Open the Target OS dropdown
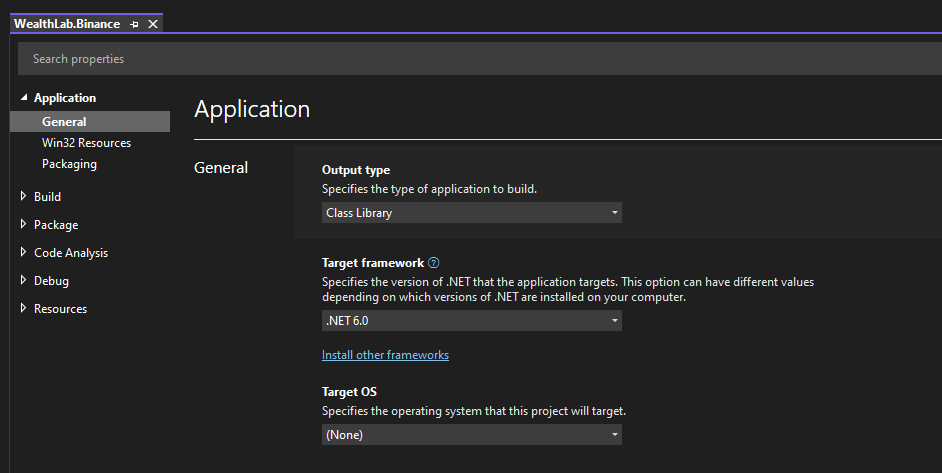The image size is (942, 473). click(472, 435)
